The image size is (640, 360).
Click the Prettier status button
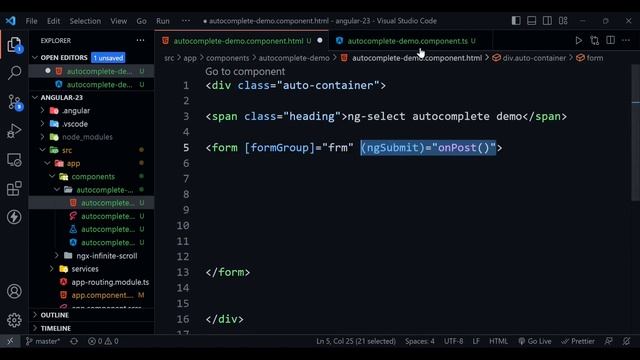click(x=578, y=341)
